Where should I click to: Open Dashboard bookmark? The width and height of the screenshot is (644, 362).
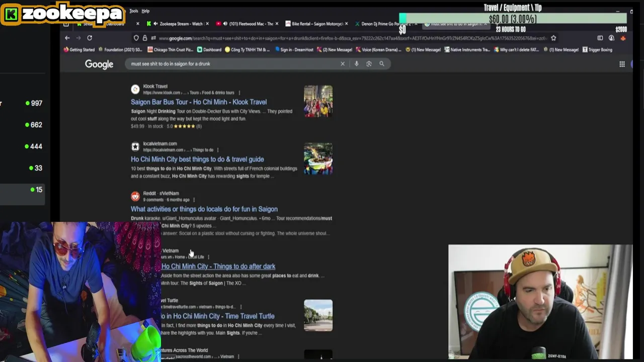point(209,50)
